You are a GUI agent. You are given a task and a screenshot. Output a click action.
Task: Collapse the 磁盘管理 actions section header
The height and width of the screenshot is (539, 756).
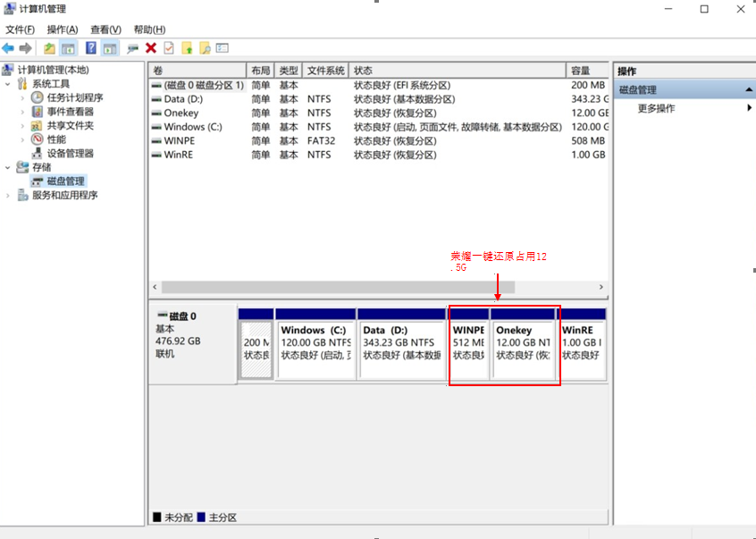click(749, 90)
